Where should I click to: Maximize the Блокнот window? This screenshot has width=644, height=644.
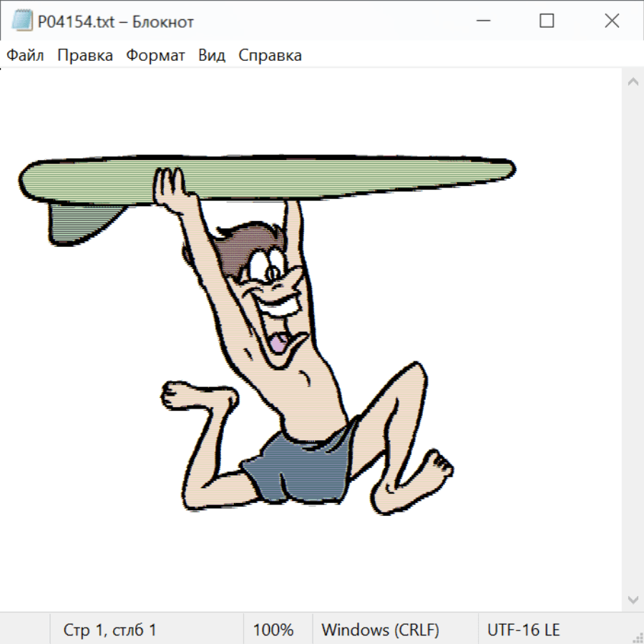click(547, 21)
